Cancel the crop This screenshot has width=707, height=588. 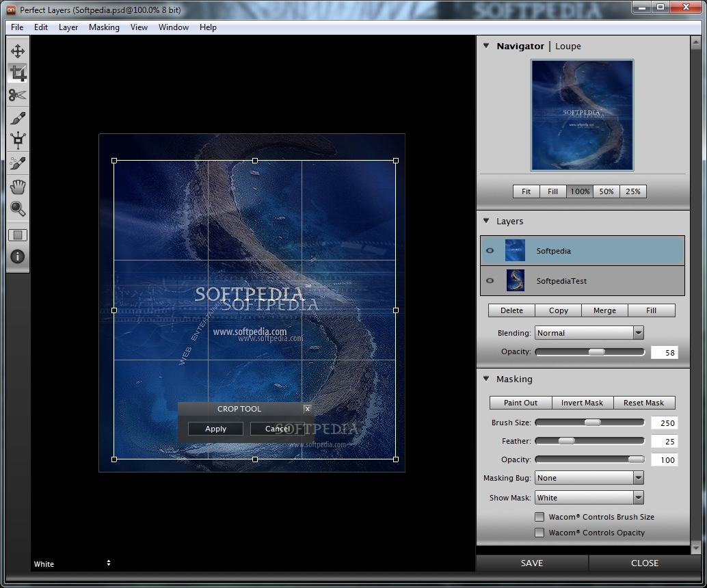point(278,429)
